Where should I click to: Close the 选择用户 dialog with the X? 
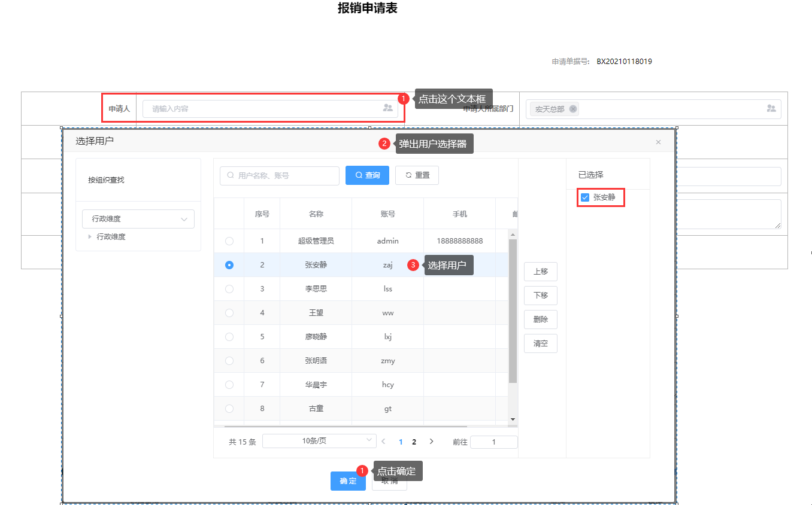pos(658,142)
